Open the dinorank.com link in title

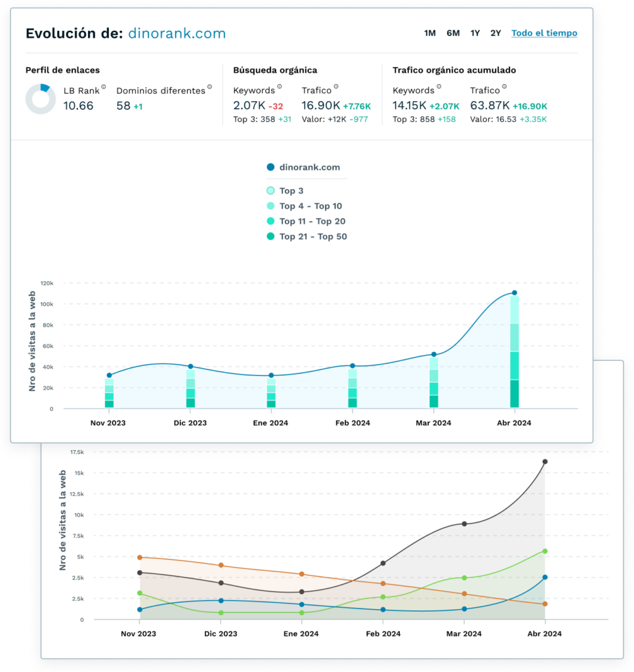click(x=177, y=33)
